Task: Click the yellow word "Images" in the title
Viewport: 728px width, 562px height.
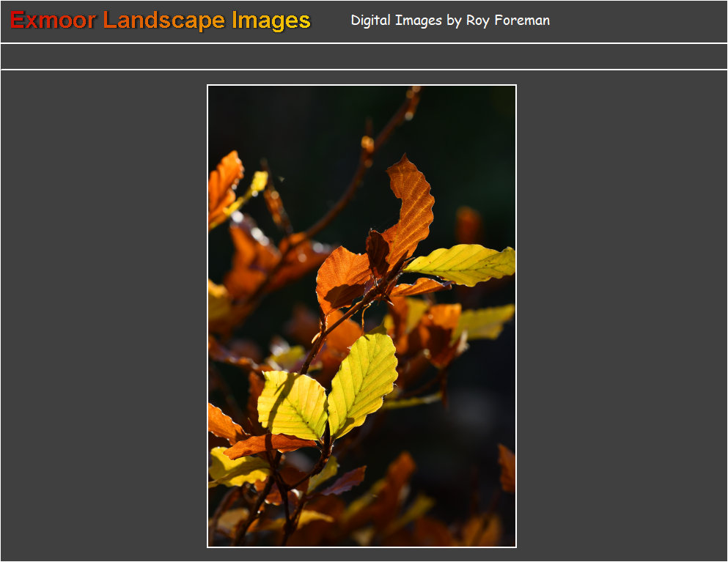Action: tap(271, 21)
